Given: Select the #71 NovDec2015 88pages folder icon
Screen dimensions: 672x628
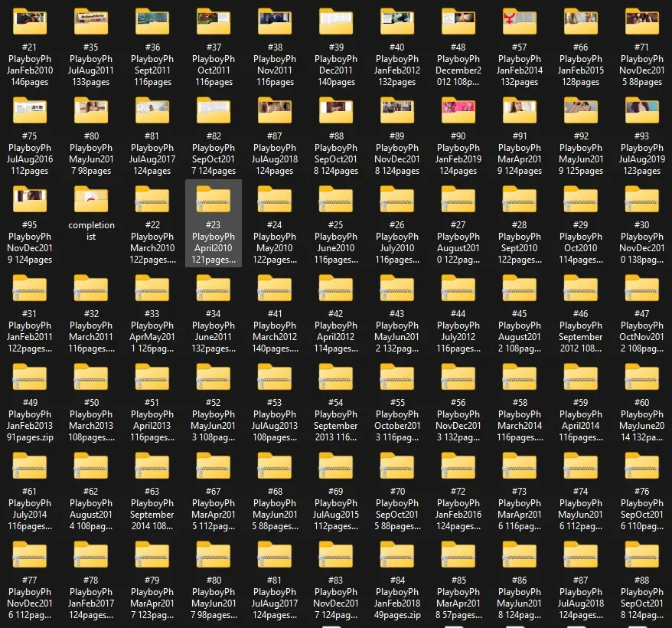Looking at the screenshot, I should pyautogui.click(x=642, y=22).
